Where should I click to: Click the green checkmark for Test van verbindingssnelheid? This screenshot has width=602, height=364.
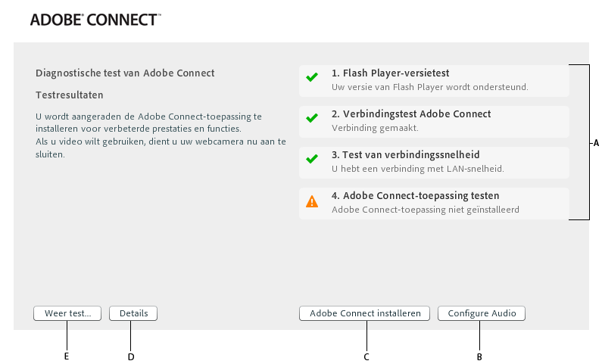(311, 159)
